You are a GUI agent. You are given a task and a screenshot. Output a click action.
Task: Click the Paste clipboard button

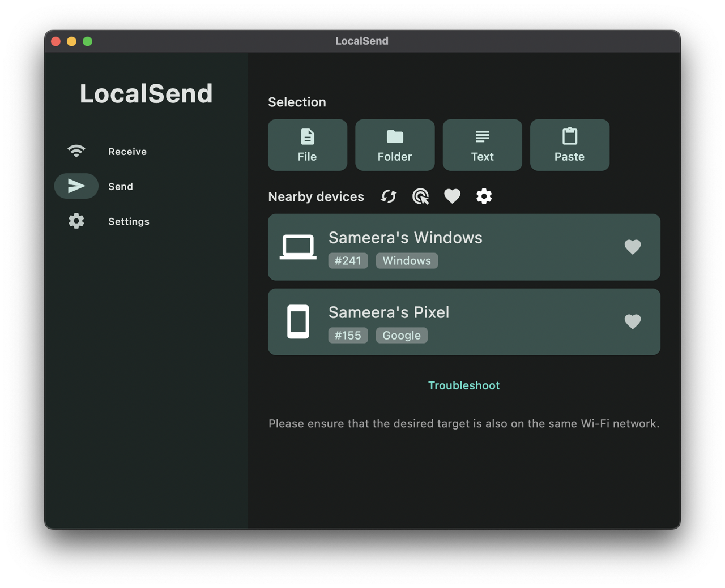click(x=569, y=145)
